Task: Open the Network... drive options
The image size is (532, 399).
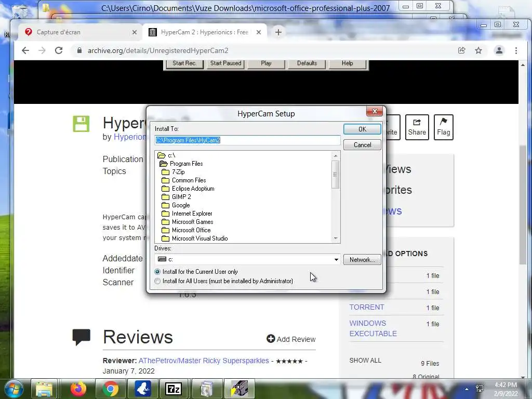Action: (362, 260)
